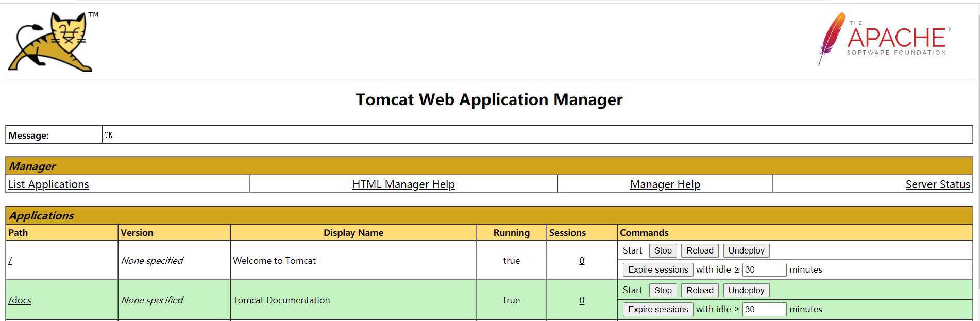Click the Manager section header
Image resolution: width=980 pixels, height=321 pixels.
489,166
